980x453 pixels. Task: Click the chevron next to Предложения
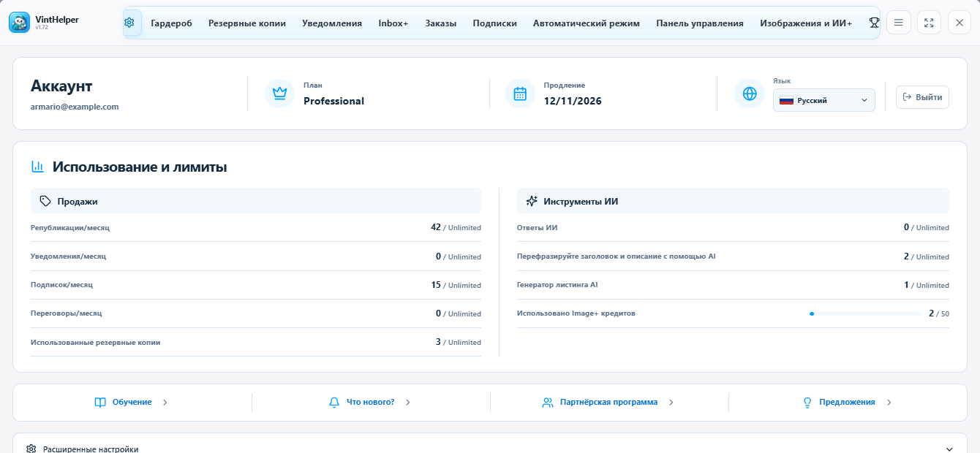(889, 402)
